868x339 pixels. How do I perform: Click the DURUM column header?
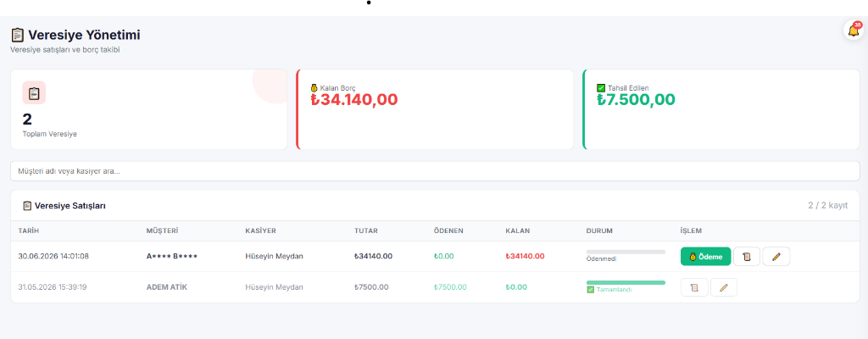(599, 231)
